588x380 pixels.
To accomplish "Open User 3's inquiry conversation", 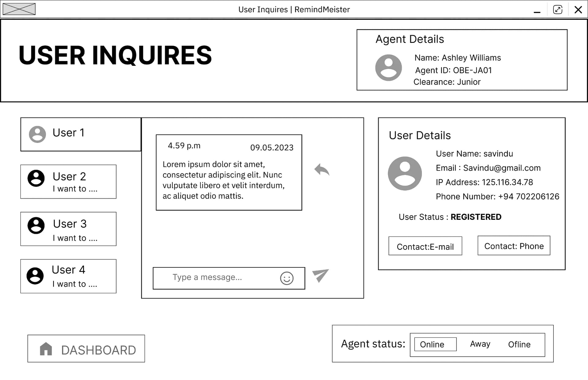I will [x=68, y=229].
